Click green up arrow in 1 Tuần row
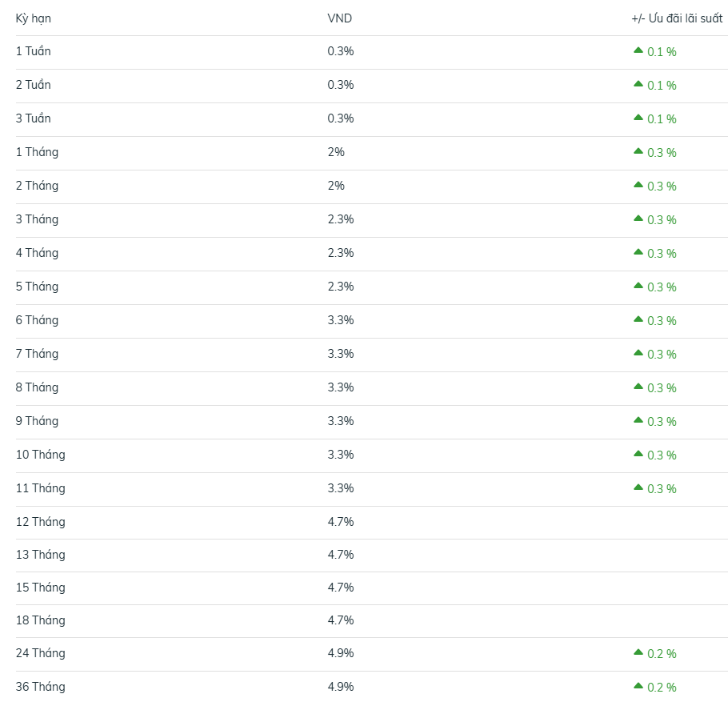 (x=638, y=50)
